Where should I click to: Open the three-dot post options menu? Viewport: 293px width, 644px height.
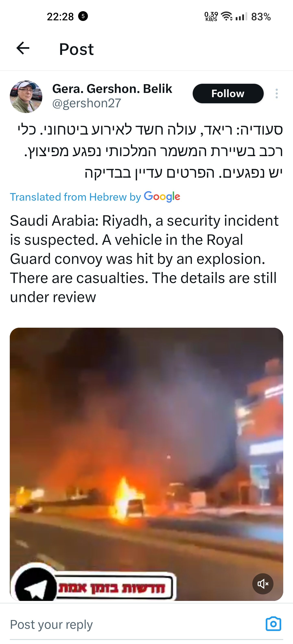click(x=277, y=94)
